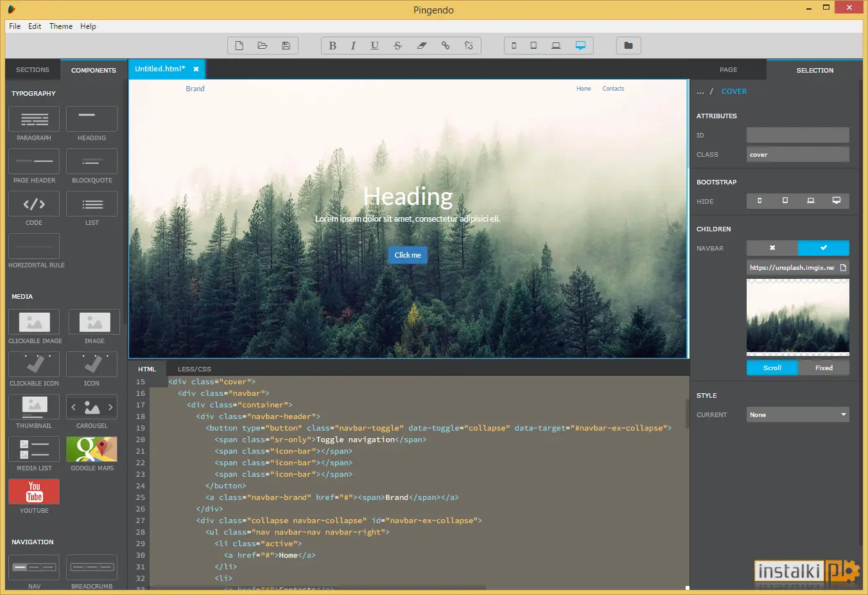868x595 pixels.
Task: Set background to Fixed mode
Action: (x=824, y=368)
